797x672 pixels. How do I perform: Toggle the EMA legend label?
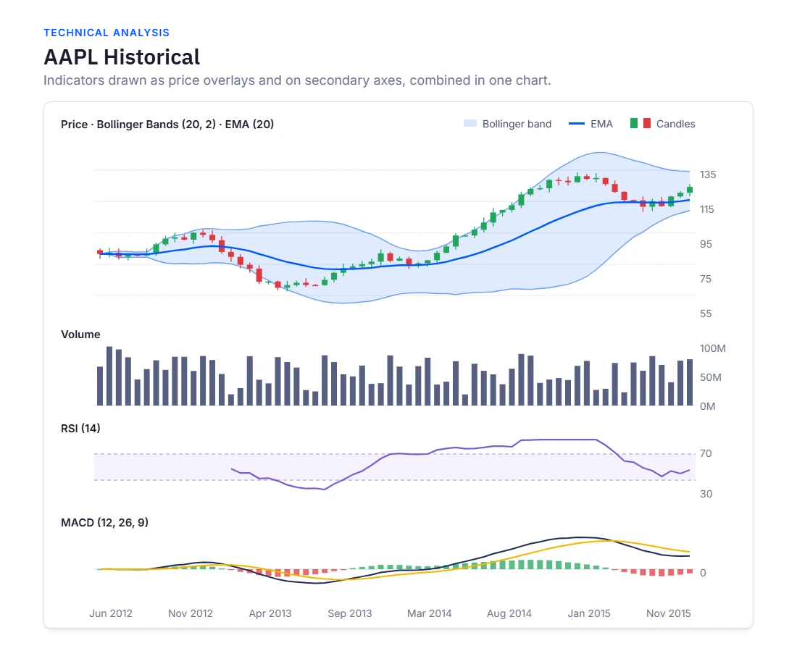pyautogui.click(x=601, y=124)
